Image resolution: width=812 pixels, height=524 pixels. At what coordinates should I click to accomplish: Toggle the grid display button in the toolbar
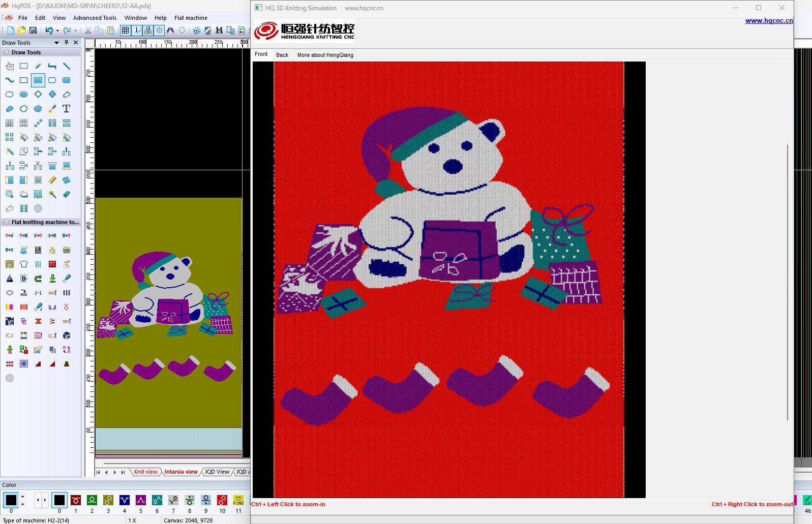[125, 30]
